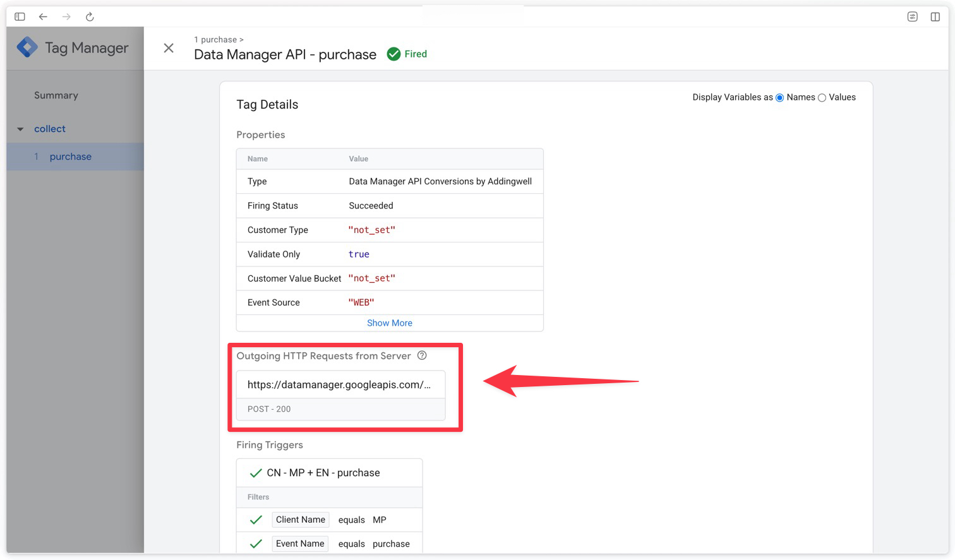Image resolution: width=955 pixels, height=560 pixels.
Task: Click the Succeeded firing status value
Action: [371, 206]
